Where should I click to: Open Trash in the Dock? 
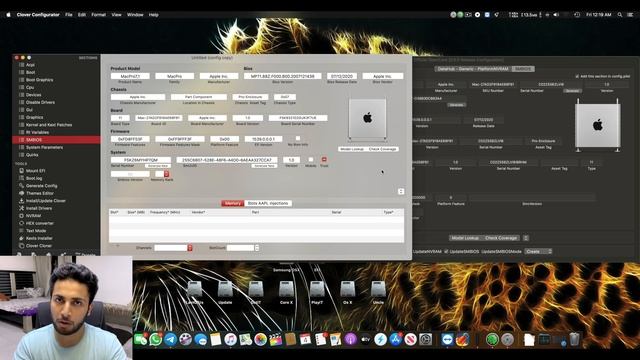pyautogui.click(x=574, y=339)
